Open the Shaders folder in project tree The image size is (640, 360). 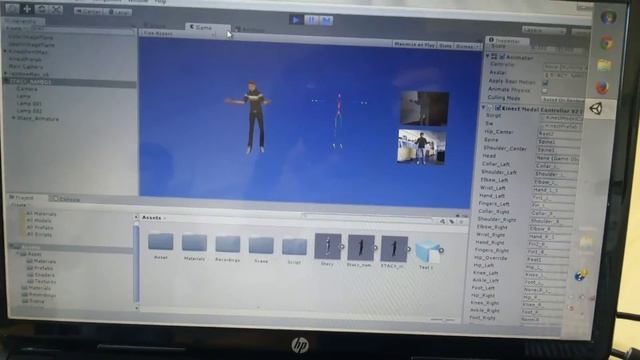[x=41, y=275]
